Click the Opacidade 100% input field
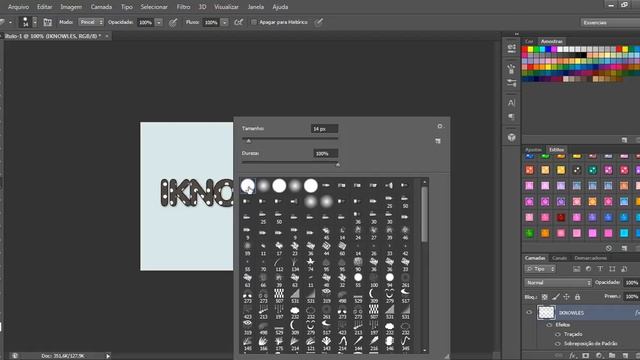This screenshot has width=640, height=360. point(146,22)
